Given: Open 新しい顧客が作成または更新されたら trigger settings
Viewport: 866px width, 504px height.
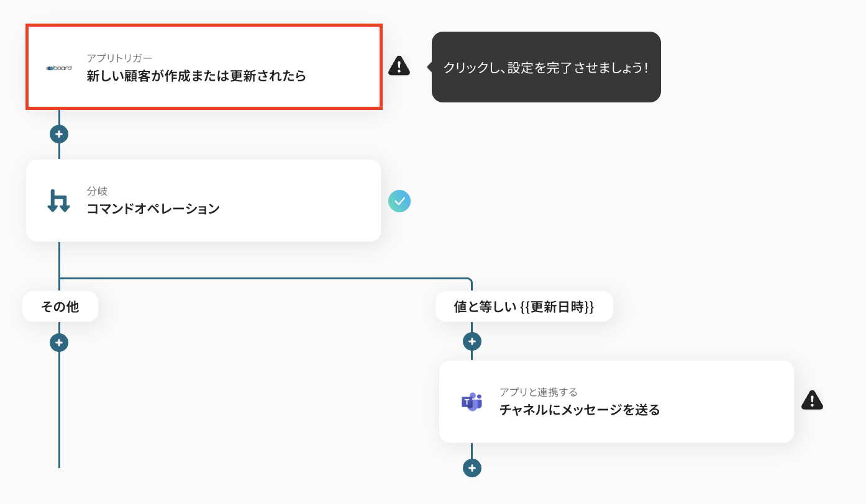Looking at the screenshot, I should 196,76.
